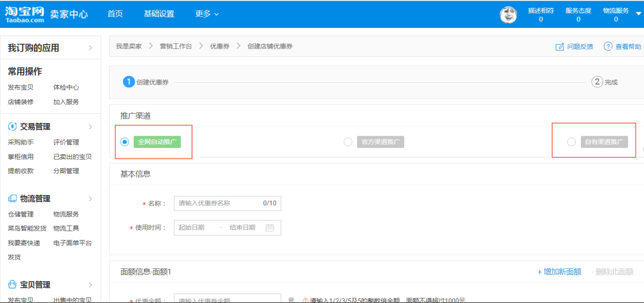Click the 交易管理 yen icon

pyautogui.click(x=12, y=127)
